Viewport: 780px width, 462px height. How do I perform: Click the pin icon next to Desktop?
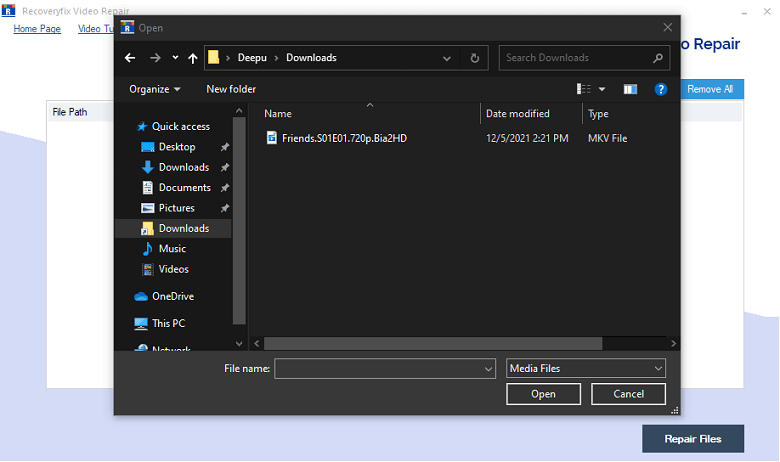tap(225, 147)
